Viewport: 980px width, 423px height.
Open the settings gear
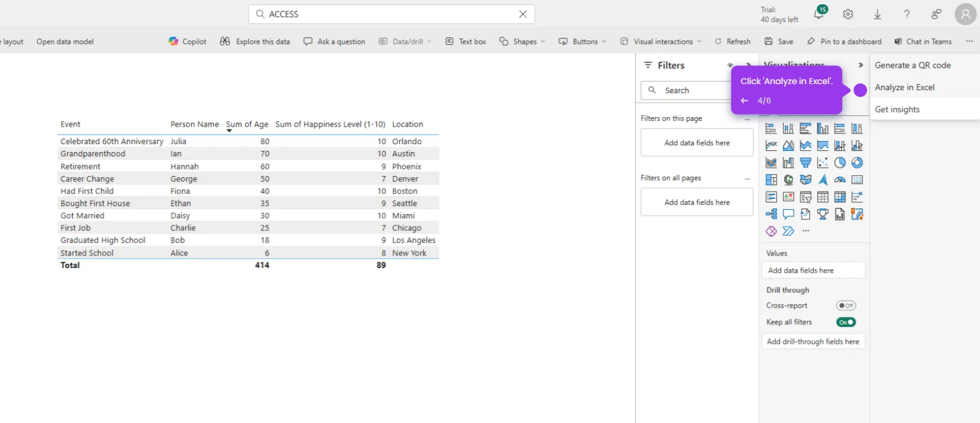point(848,14)
